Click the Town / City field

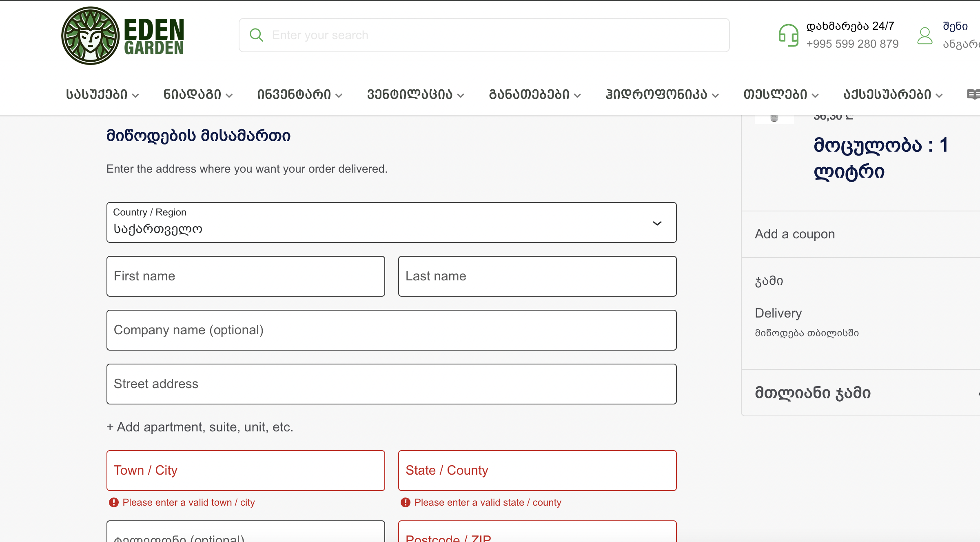click(x=246, y=471)
